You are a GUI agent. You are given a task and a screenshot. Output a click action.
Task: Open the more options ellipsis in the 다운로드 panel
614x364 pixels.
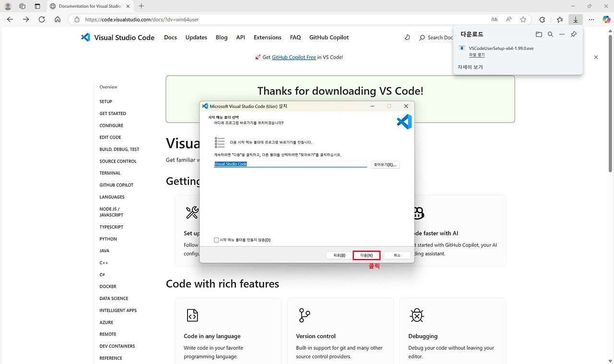coord(562,34)
